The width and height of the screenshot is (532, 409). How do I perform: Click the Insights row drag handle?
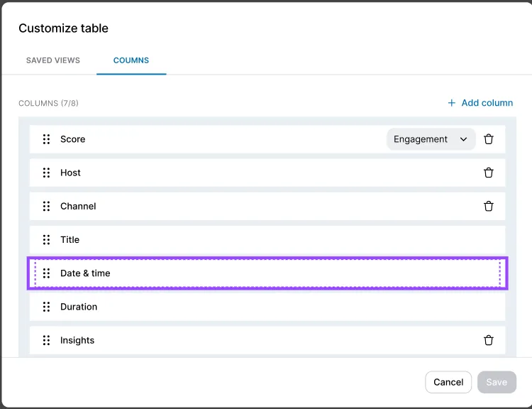click(x=46, y=340)
